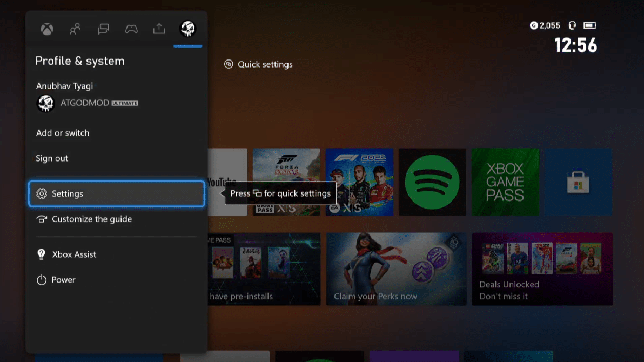Screen dimensions: 644x362
Task: Click the Settings gear icon
Action: tap(42, 193)
